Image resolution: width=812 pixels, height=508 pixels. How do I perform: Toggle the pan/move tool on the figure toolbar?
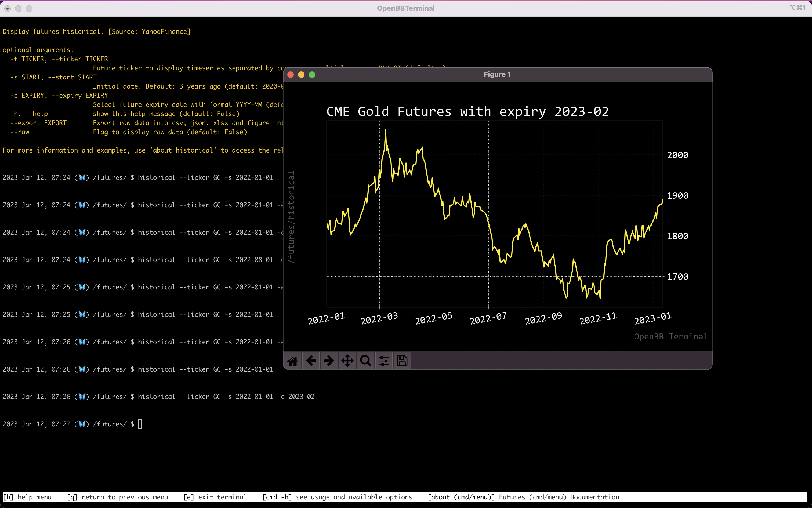coord(347,360)
